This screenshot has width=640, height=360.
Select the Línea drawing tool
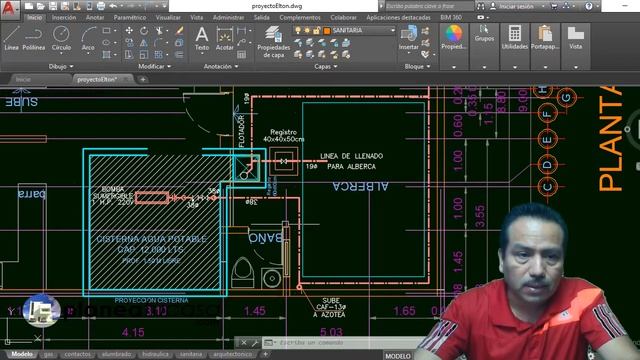click(11, 38)
